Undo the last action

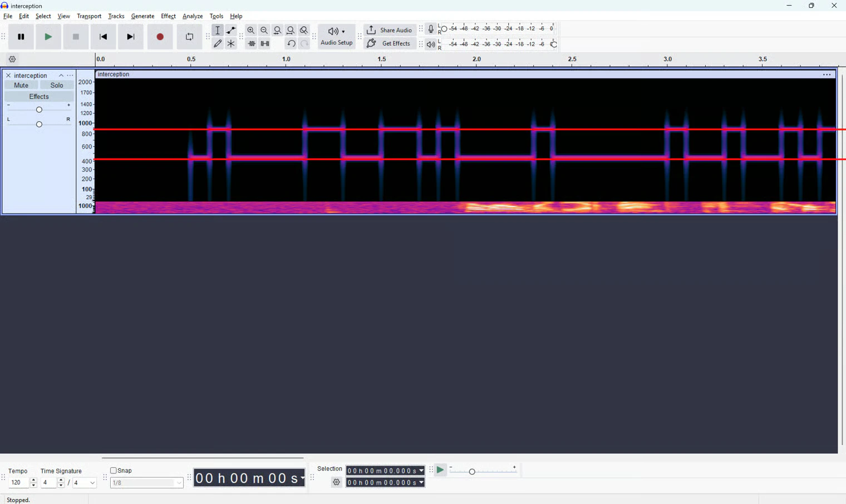291,44
